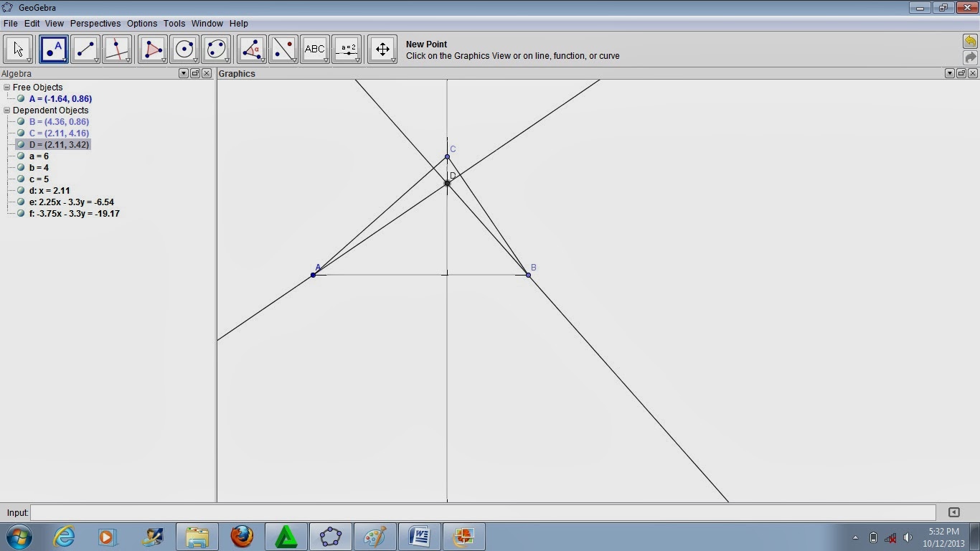The image size is (980, 551).
Task: Click the volume speaker tray icon
Action: (x=908, y=537)
